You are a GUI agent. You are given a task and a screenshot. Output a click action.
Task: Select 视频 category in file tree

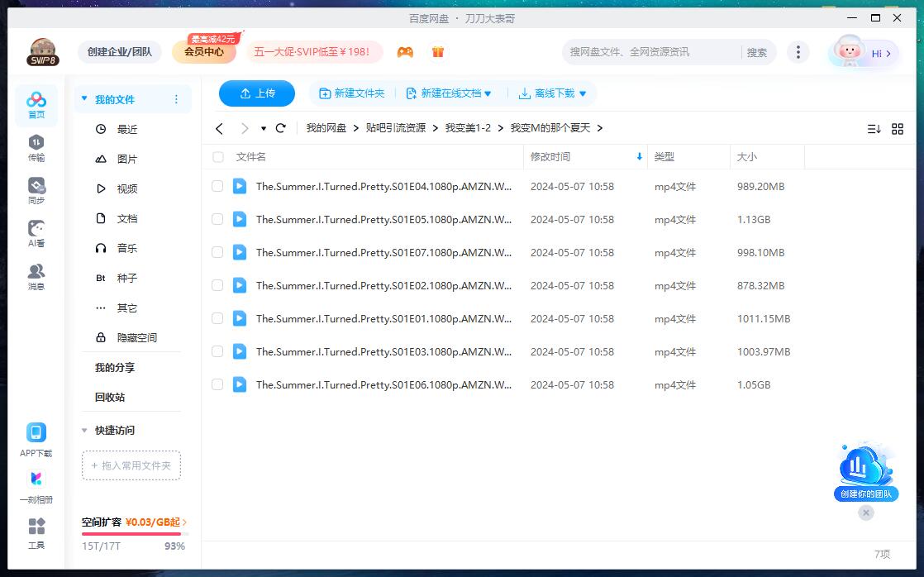[x=126, y=189]
